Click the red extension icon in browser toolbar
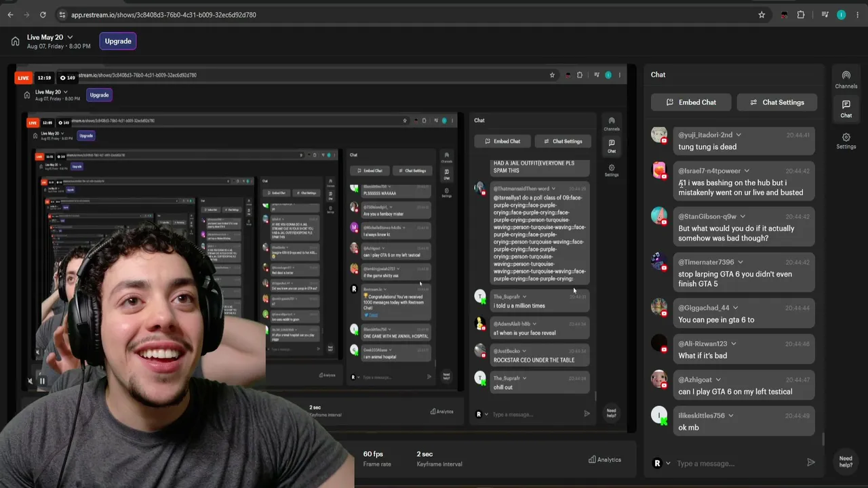The width and height of the screenshot is (868, 488). point(785,14)
